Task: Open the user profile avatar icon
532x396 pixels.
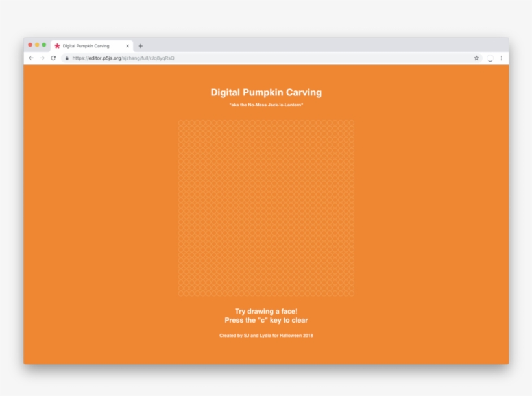Action: [490, 58]
